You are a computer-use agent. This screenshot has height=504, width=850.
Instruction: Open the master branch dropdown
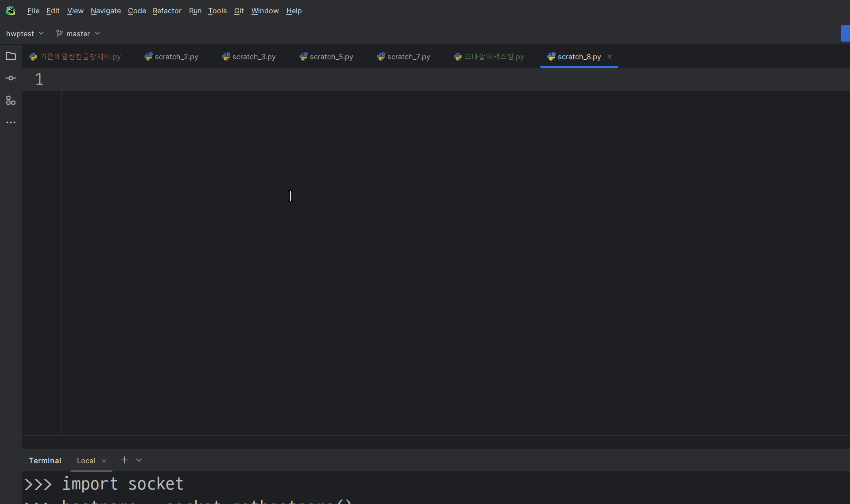tap(78, 34)
